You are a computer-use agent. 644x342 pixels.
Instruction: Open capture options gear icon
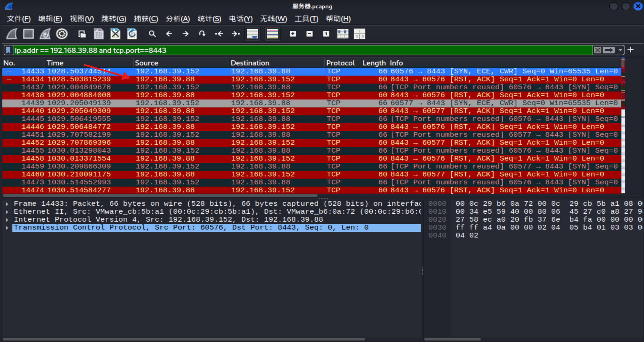pos(62,34)
